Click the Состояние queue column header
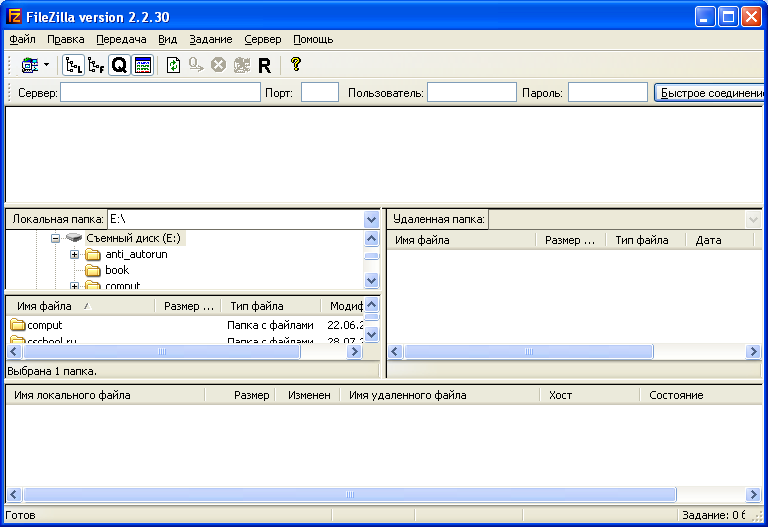The image size is (768, 527). [701, 395]
